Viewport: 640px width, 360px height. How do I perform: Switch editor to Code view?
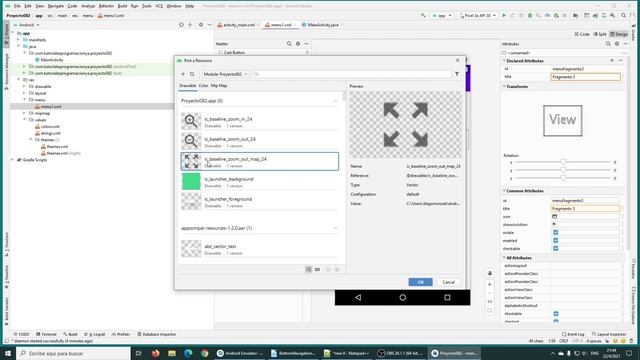coord(582,34)
